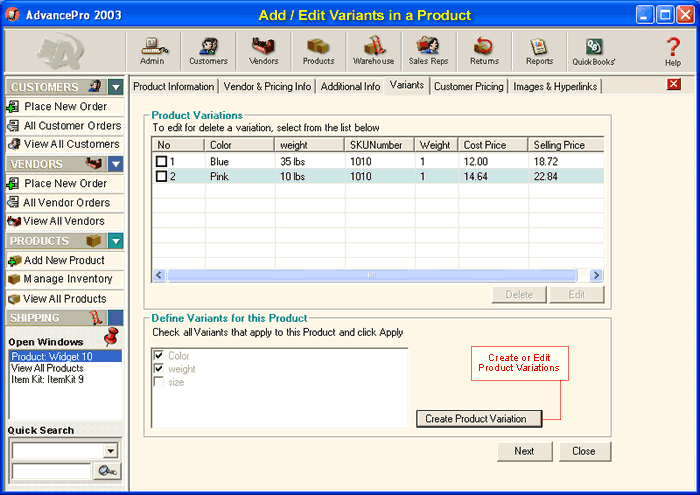This screenshot has height=495, width=700.
Task: Open View All Products sidebar link
Action: click(x=65, y=299)
